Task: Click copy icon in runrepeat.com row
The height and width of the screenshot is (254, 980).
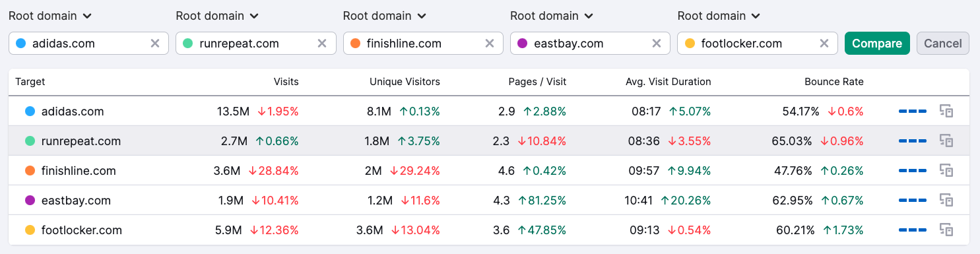Action: (x=946, y=141)
